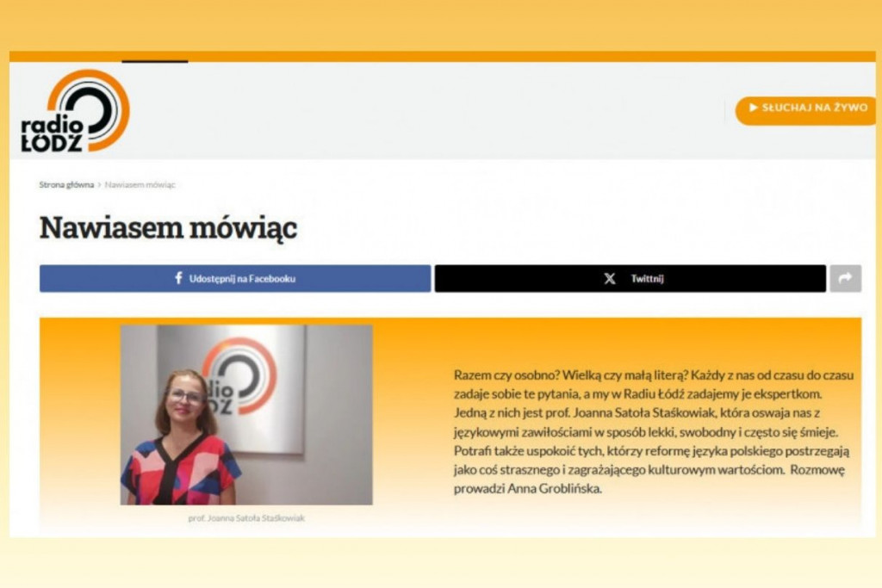Click the Radio Łódź logo
The image size is (882, 588).
pos(76,112)
